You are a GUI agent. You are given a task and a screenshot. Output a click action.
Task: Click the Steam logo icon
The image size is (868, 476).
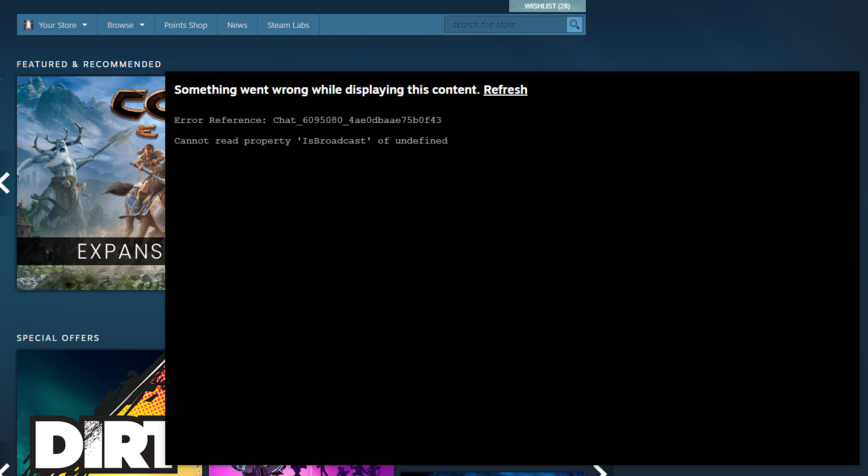click(28, 24)
